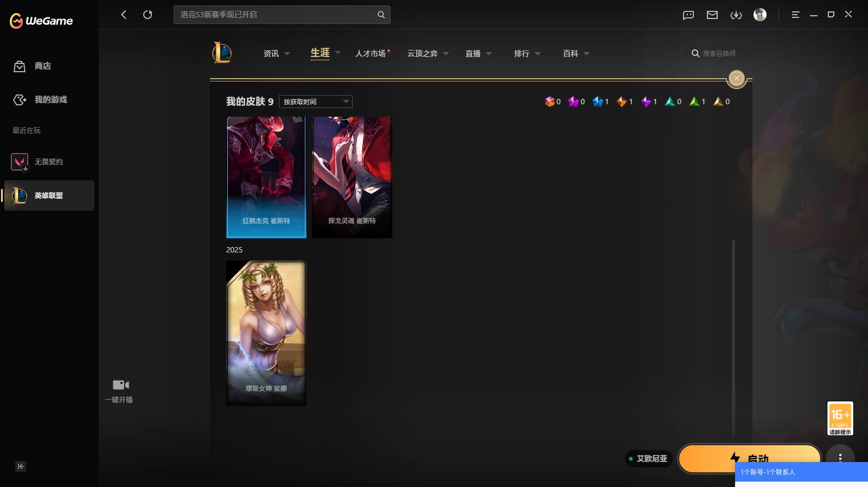
Task: Select the 探戈灵魂 崔斯特 skin card
Action: click(352, 177)
